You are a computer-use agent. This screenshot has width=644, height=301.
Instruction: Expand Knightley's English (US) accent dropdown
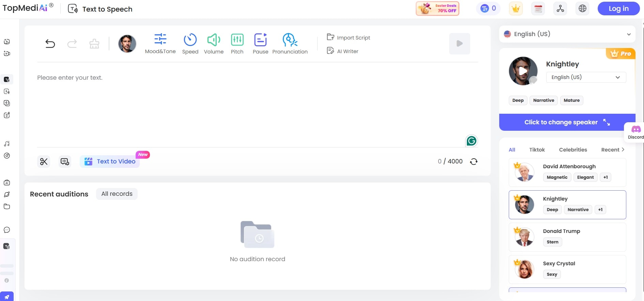tap(586, 77)
